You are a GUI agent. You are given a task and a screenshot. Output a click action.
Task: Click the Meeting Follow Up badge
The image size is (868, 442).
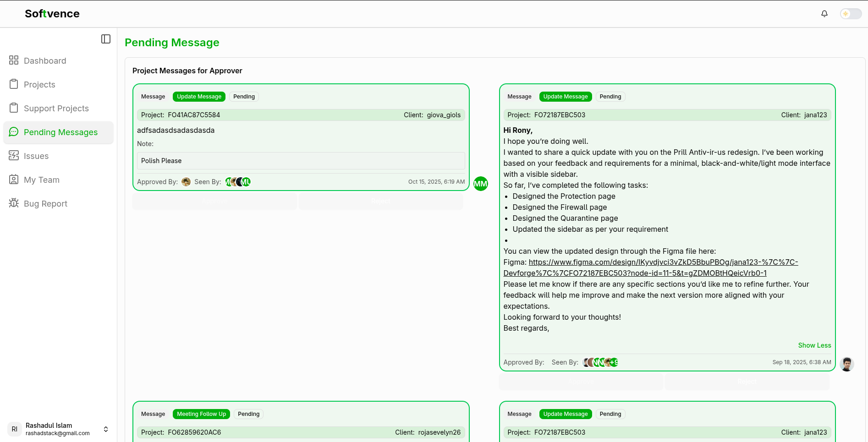201,414
